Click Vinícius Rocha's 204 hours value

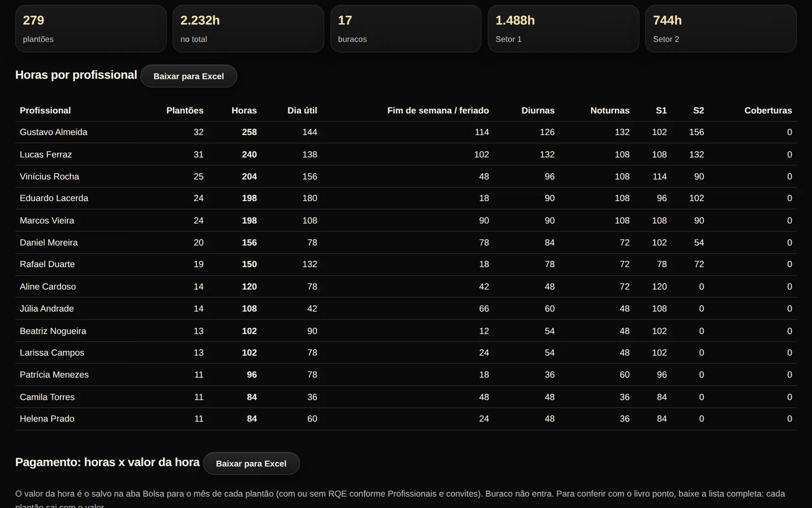[x=249, y=176]
